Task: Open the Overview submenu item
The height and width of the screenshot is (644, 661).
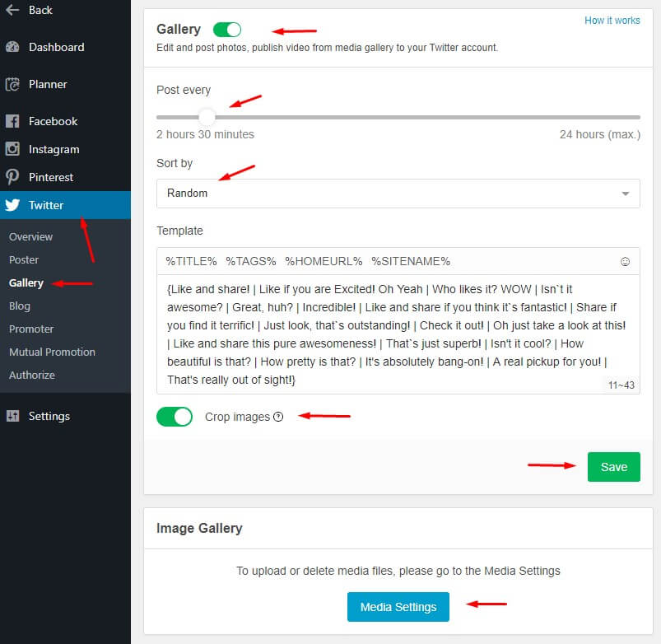Action: coord(30,236)
